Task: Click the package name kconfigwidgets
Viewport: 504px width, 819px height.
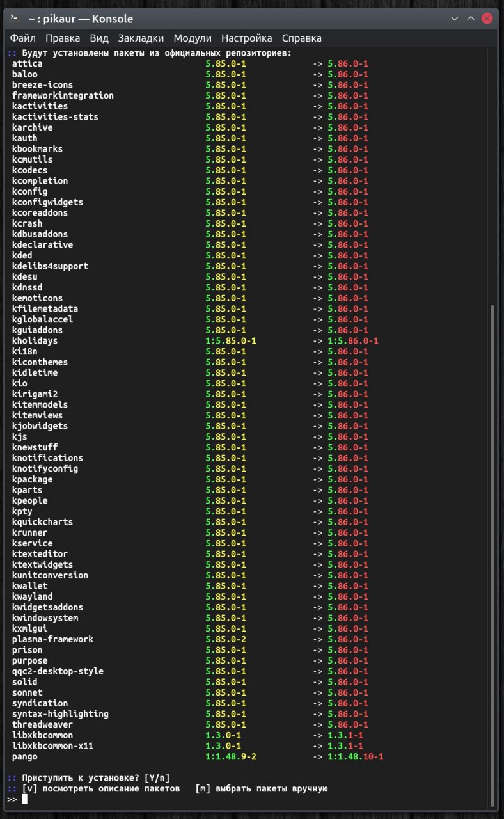Action: (x=47, y=202)
